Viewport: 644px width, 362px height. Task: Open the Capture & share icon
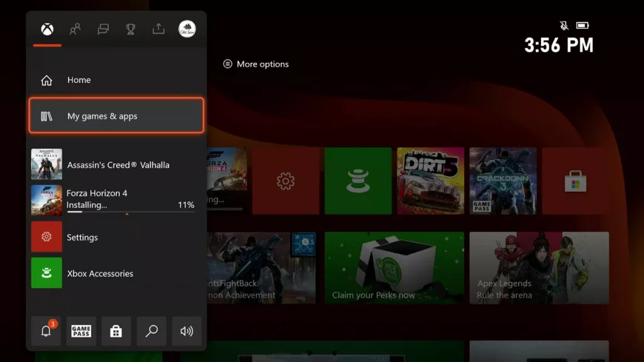pyautogui.click(x=158, y=29)
